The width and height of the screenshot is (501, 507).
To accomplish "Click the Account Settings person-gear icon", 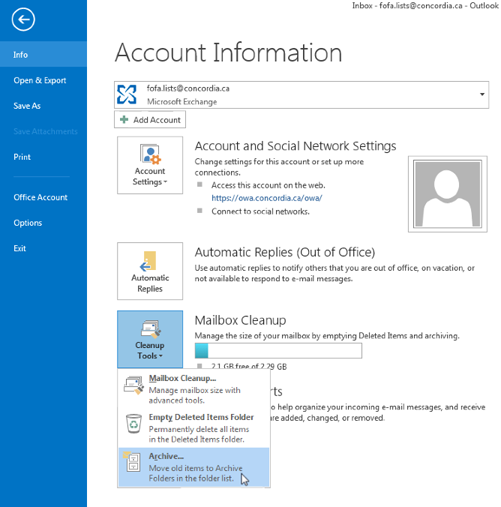I will [150, 154].
